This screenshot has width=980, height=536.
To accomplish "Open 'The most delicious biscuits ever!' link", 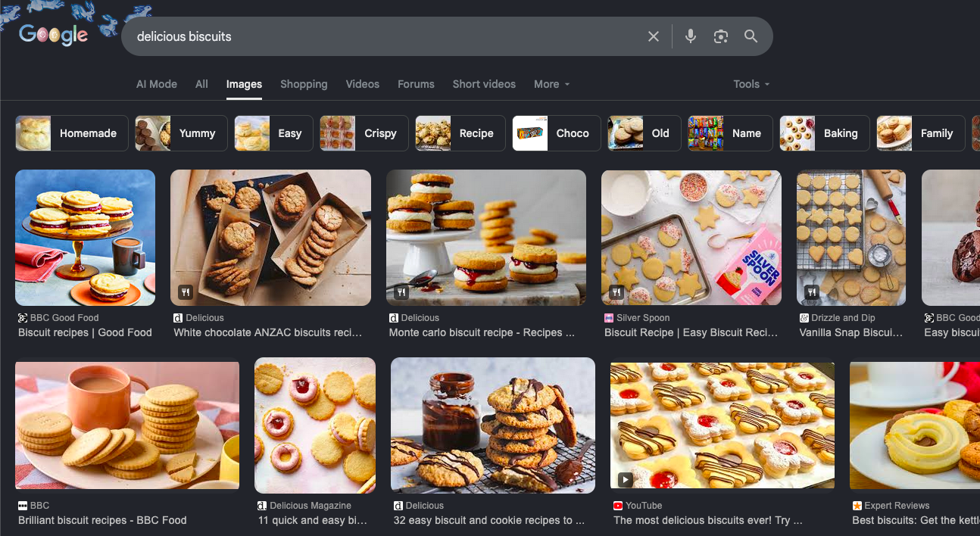I will pos(708,520).
